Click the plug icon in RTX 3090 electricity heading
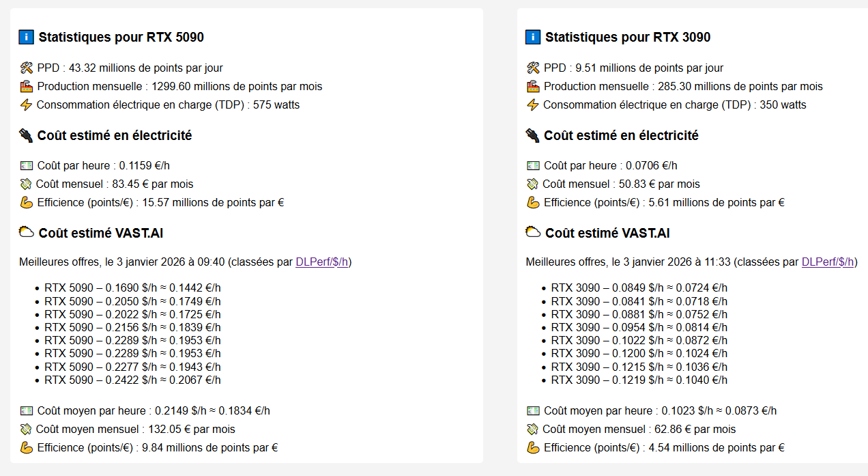868x476 pixels. (x=532, y=135)
